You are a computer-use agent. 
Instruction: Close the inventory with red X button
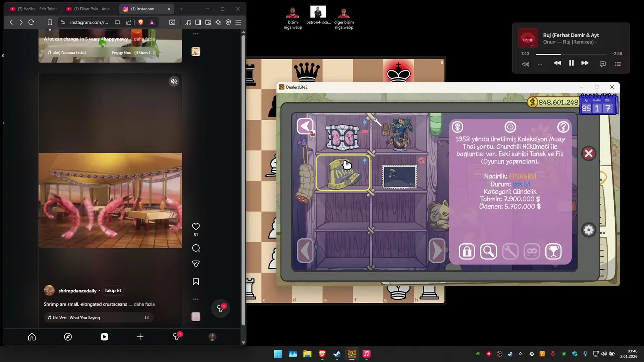tap(589, 154)
